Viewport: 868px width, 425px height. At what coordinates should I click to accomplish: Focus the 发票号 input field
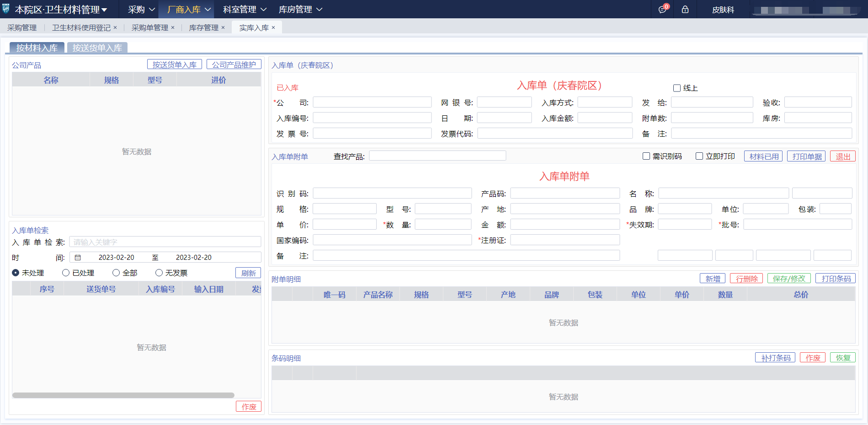pos(372,133)
